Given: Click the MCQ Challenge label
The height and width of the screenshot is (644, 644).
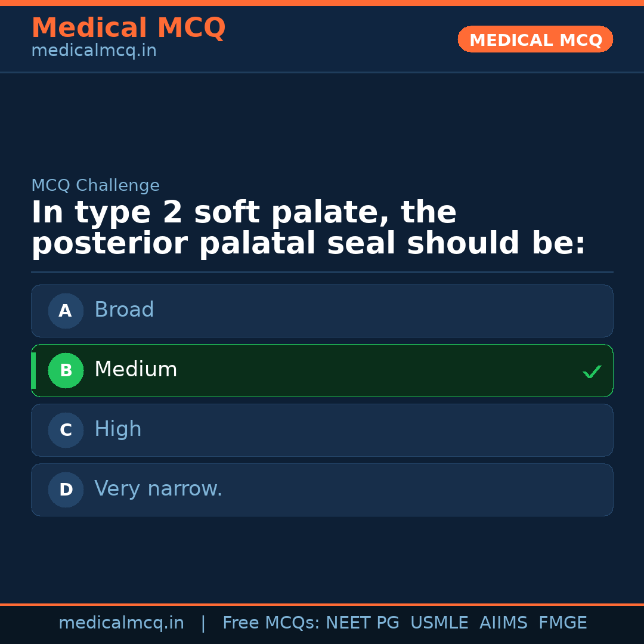Looking at the screenshot, I should point(95,185).
